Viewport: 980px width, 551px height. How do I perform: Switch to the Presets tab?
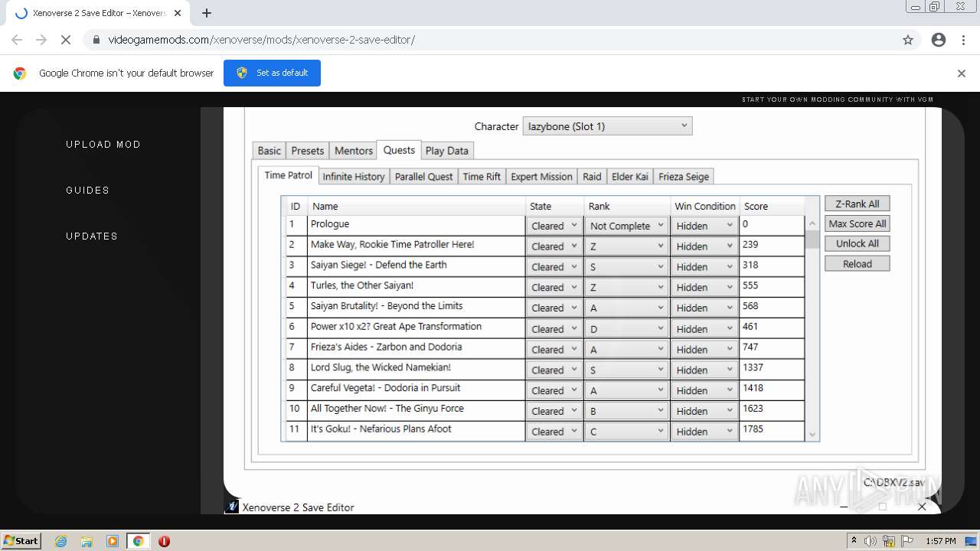point(308,151)
